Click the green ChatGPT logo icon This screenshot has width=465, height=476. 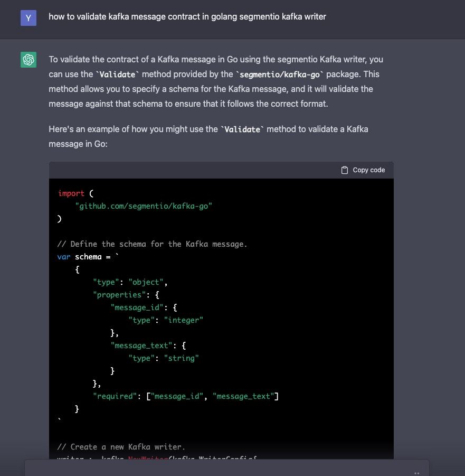(29, 60)
